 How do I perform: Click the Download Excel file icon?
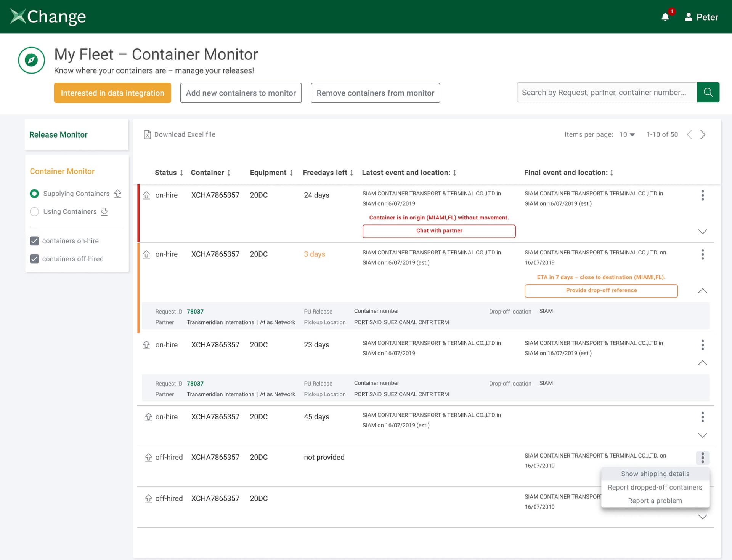point(147,134)
